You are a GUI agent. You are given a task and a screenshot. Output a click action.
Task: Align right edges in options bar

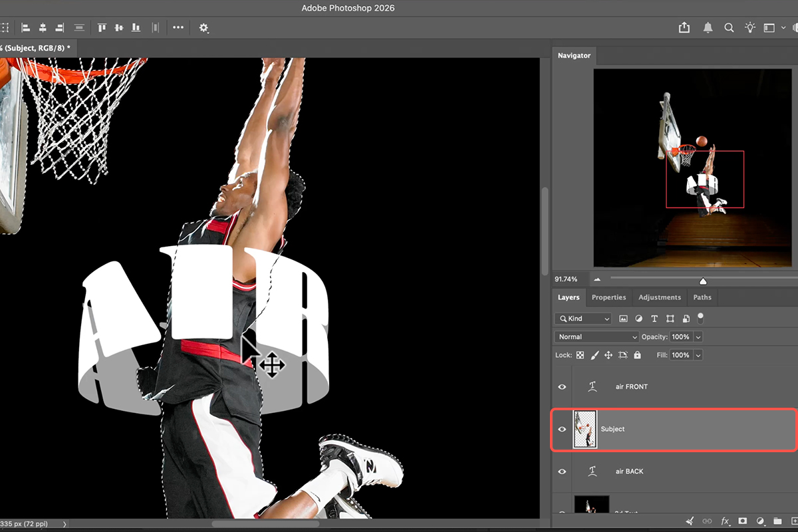coord(60,28)
